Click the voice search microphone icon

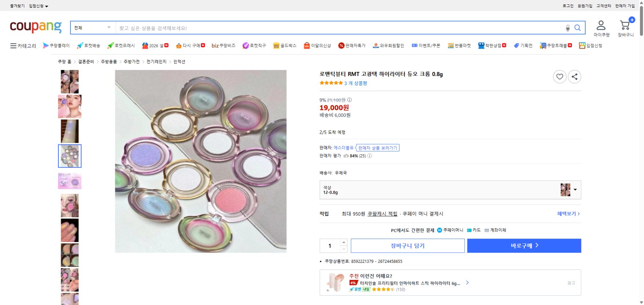(568, 27)
